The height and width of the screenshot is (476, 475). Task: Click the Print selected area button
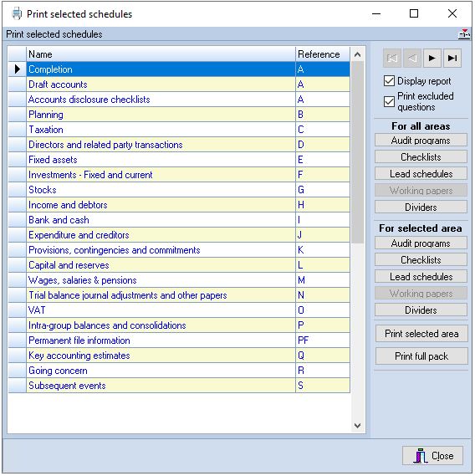point(421,334)
